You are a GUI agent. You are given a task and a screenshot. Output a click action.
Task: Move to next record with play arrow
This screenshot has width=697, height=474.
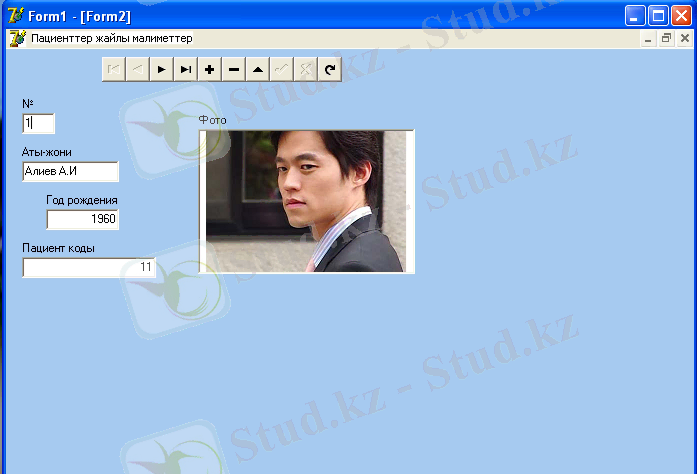click(x=161, y=69)
